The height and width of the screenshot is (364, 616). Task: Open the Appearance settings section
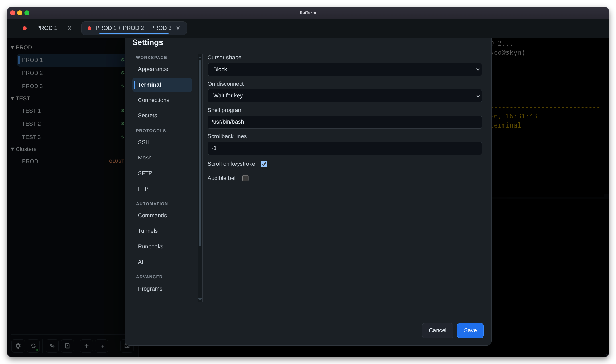162,69
